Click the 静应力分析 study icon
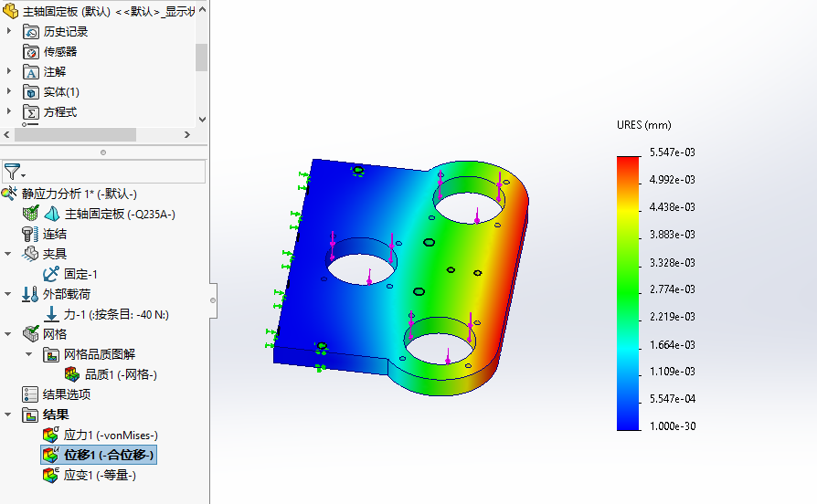 pos(9,194)
